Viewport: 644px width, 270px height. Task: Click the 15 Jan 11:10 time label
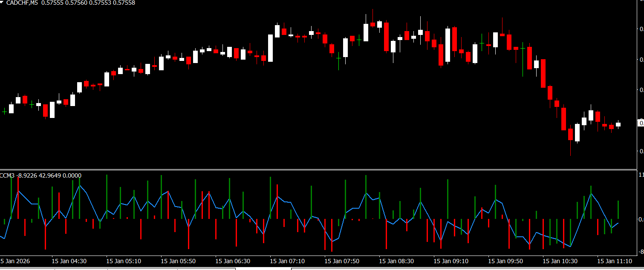tap(615, 261)
